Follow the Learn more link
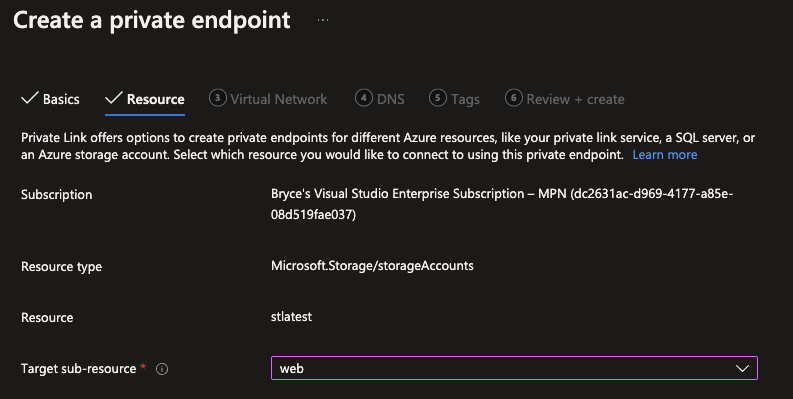793x399 pixels. [665, 155]
